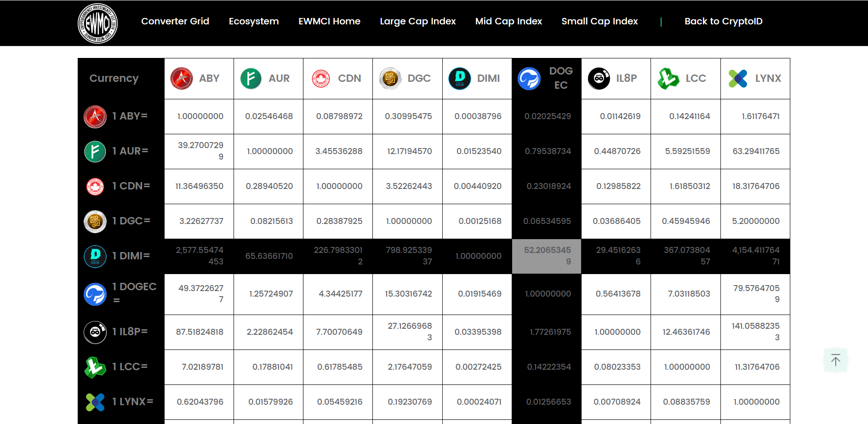The image size is (868, 424).
Task: Select the '1 LYNX=' row label
Action: [133, 401]
